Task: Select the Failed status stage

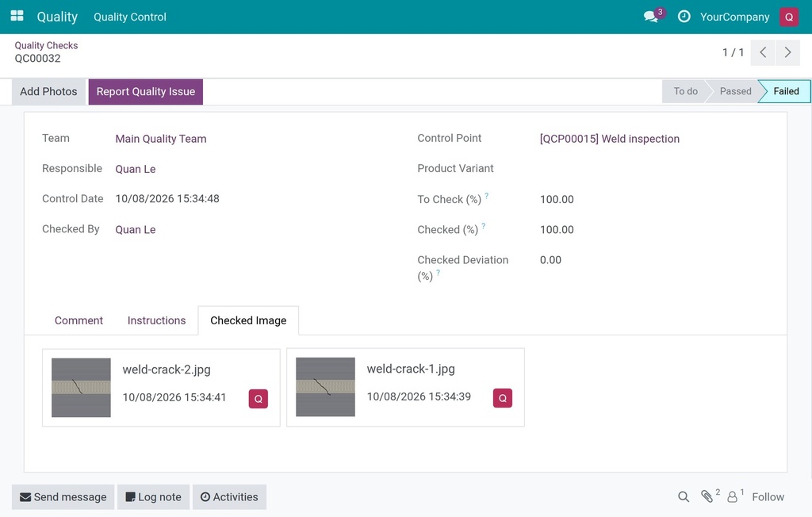Action: tap(786, 91)
